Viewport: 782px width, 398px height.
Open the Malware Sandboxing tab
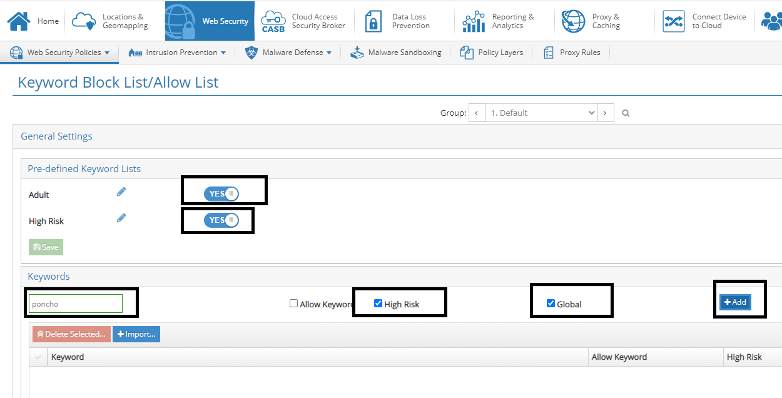396,52
